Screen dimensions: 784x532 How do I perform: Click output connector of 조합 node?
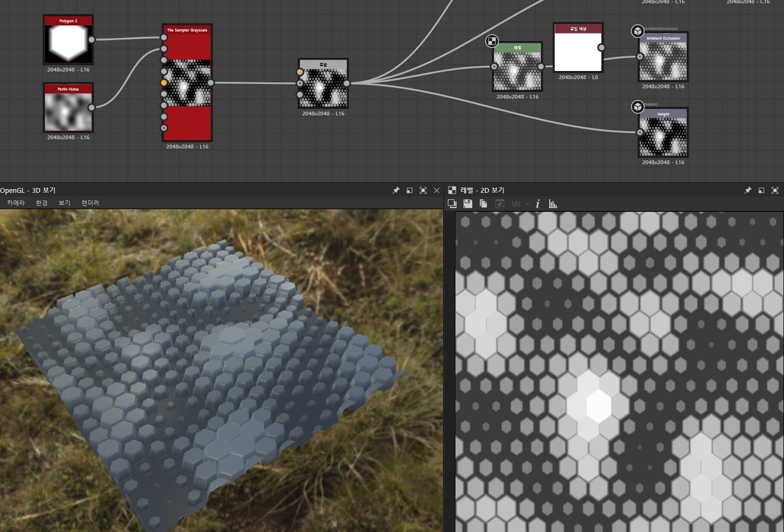pyautogui.click(x=346, y=83)
